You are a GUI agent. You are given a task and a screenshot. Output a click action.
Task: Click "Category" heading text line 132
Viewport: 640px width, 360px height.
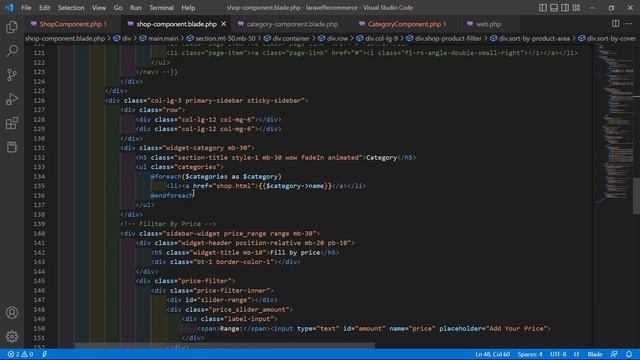click(x=381, y=157)
